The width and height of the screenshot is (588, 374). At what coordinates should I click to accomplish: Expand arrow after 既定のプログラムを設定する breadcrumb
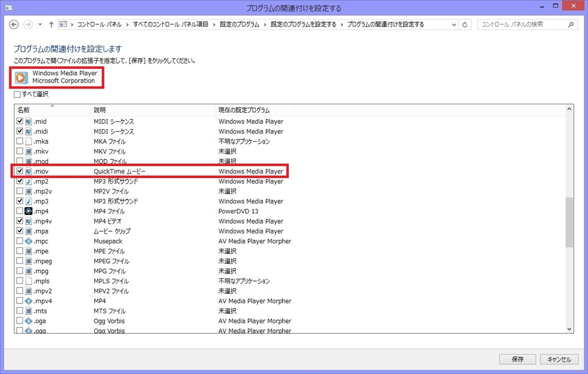pos(342,25)
